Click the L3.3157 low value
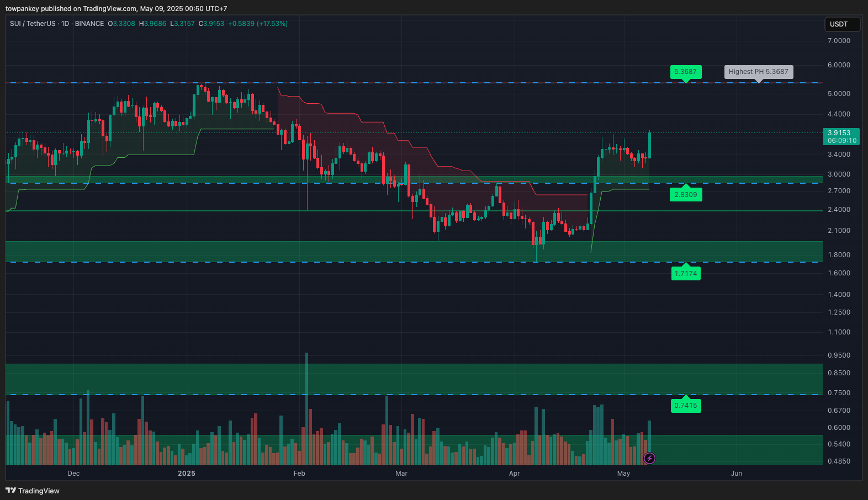 tap(182, 24)
